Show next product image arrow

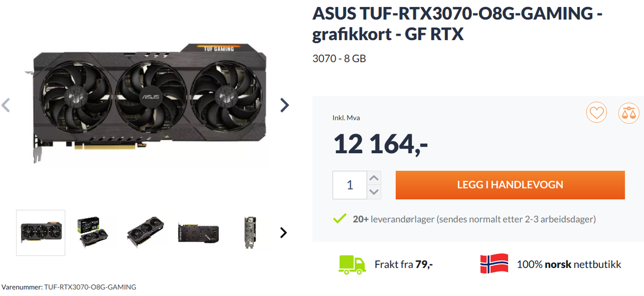click(x=284, y=105)
